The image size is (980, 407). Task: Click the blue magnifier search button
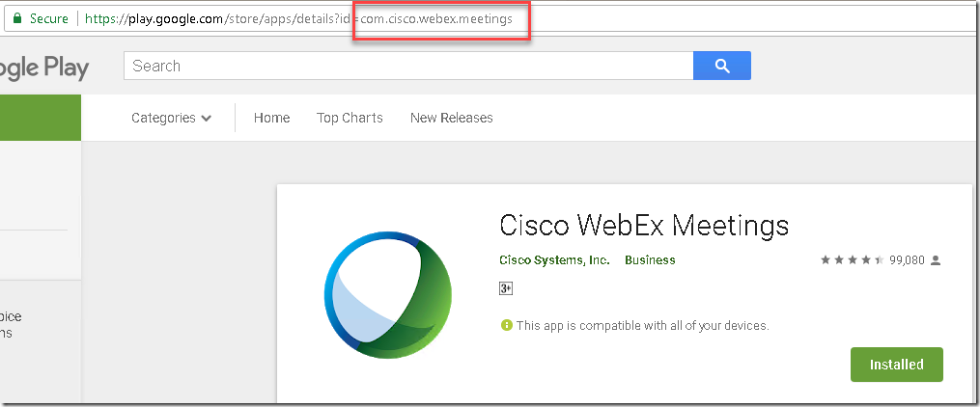point(721,66)
